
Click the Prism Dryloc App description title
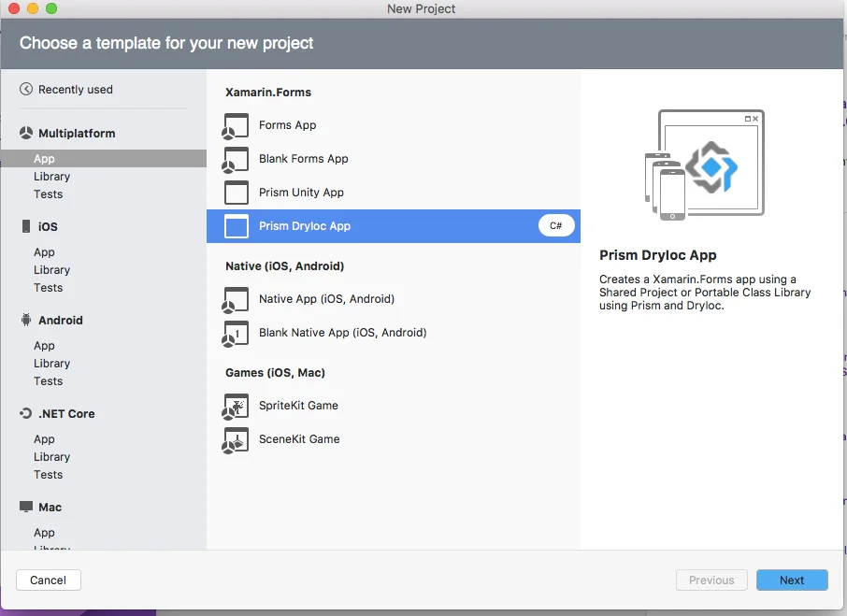(x=657, y=255)
